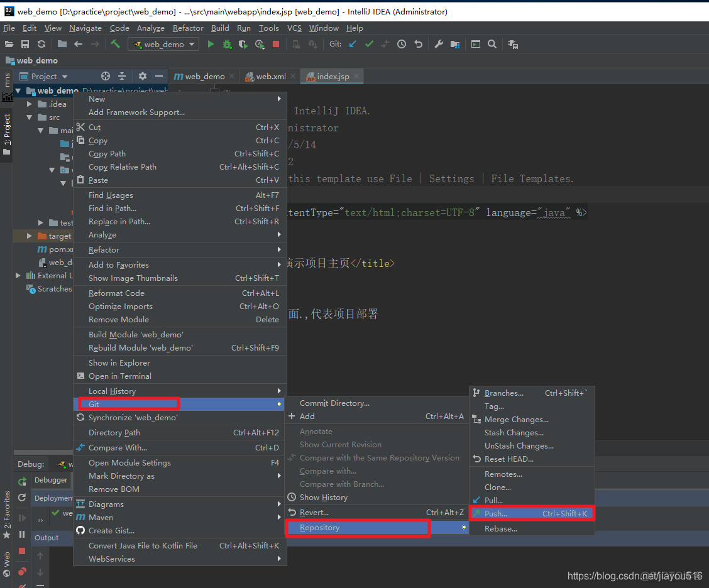
Task: Select New in context menu
Action: click(x=180, y=99)
